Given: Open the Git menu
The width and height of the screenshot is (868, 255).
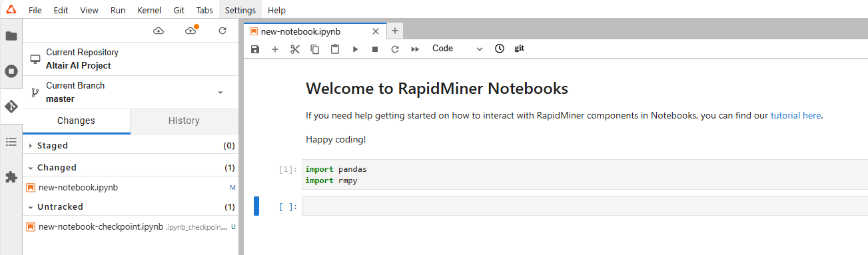Looking at the screenshot, I should [179, 11].
